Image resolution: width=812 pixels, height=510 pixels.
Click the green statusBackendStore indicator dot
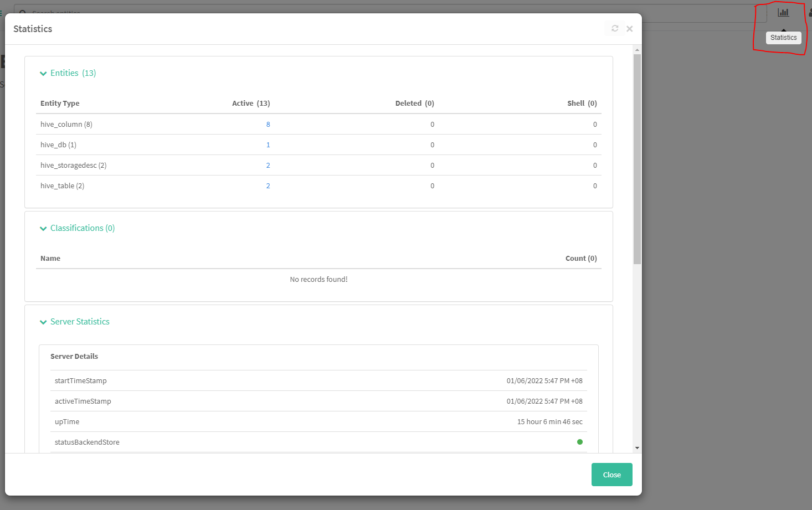pyautogui.click(x=580, y=442)
